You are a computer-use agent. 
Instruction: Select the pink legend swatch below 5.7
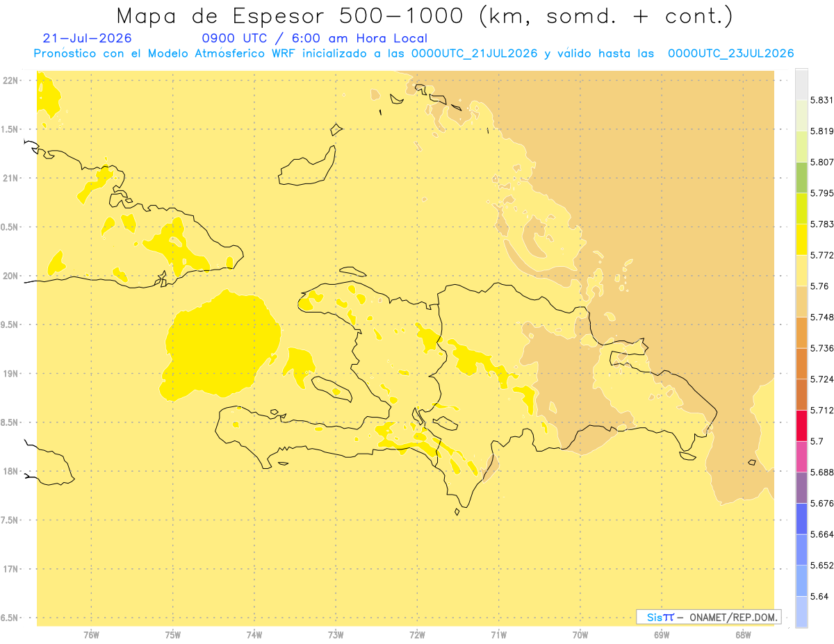coord(801,456)
